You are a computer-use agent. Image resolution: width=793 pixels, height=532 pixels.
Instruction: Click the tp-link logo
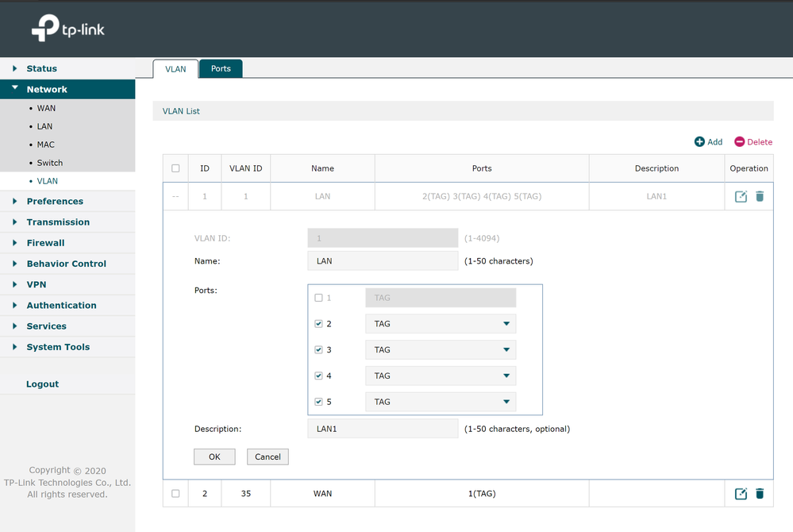[68, 29]
